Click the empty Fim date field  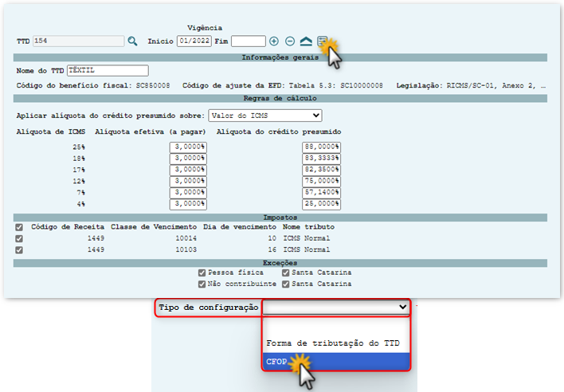pos(248,41)
